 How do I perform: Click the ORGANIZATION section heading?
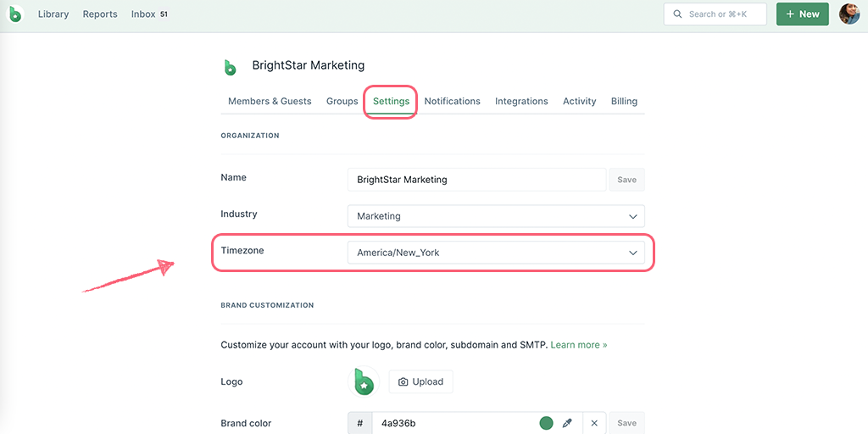pyautogui.click(x=250, y=136)
